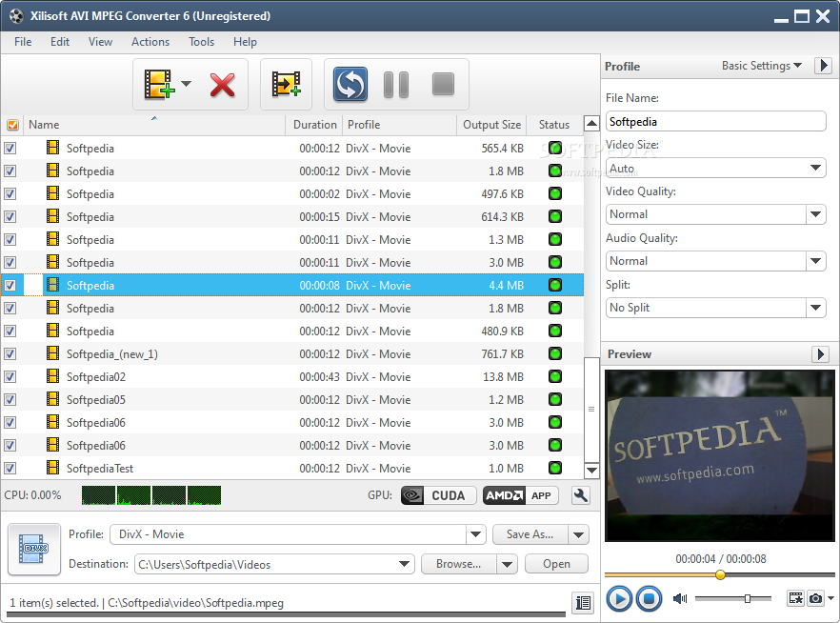Click the AMD APP GPU button
The width and height of the screenshot is (840, 623).
pos(520,495)
